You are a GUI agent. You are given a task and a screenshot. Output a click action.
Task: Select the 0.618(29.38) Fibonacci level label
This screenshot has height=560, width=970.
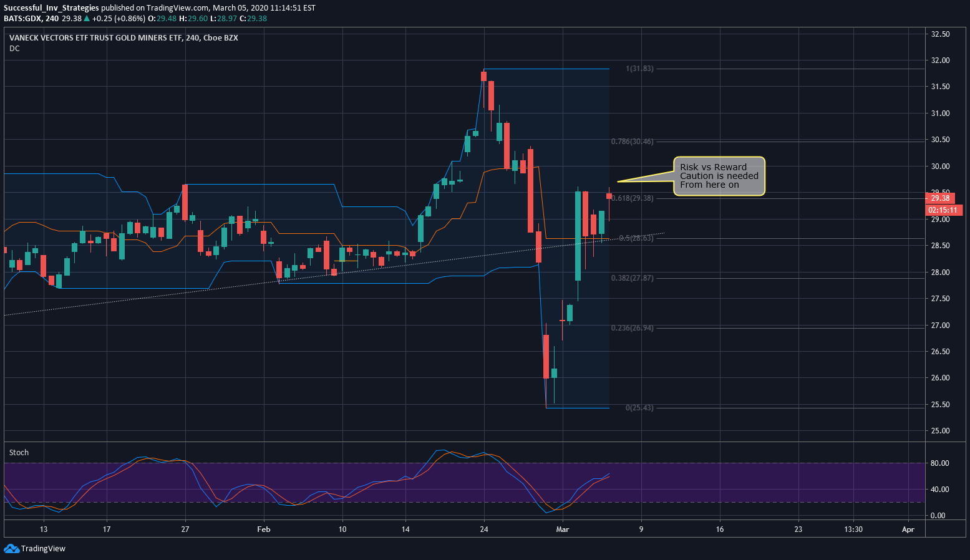[633, 198]
